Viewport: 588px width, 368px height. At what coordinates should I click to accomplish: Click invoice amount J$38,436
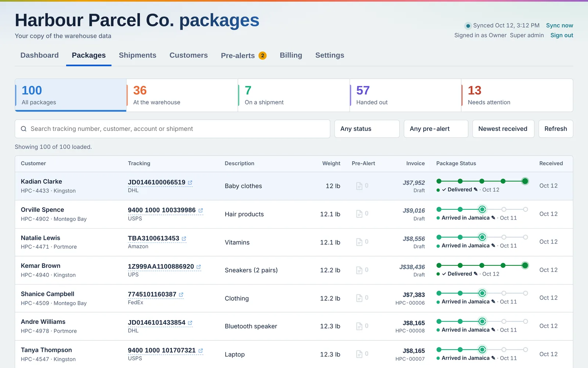click(412, 267)
